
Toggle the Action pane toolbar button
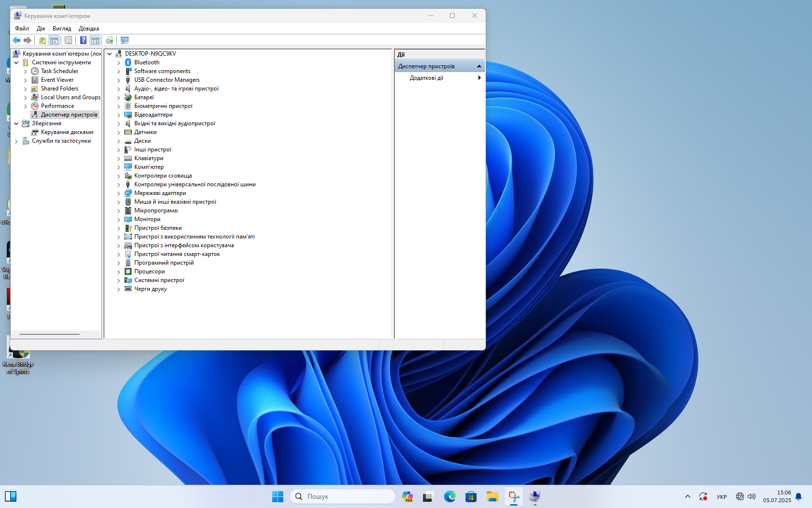point(95,41)
